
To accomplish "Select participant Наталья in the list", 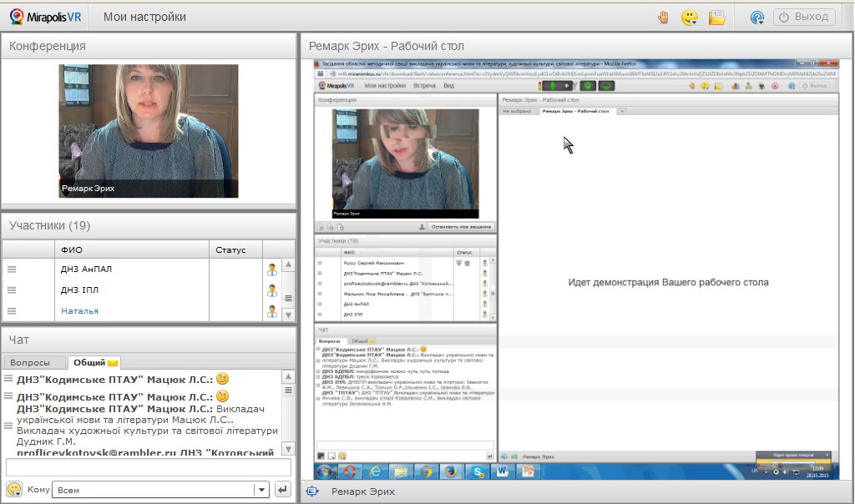I will (79, 311).
